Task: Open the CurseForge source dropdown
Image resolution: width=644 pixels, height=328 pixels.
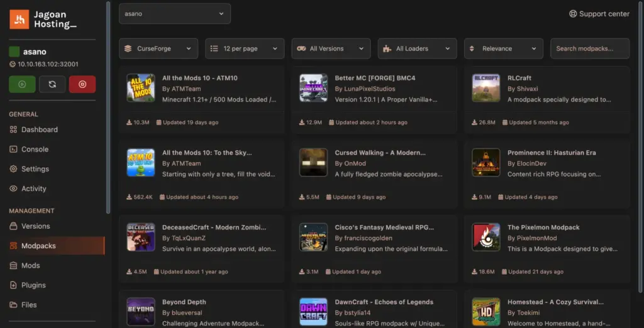Action: (158, 48)
